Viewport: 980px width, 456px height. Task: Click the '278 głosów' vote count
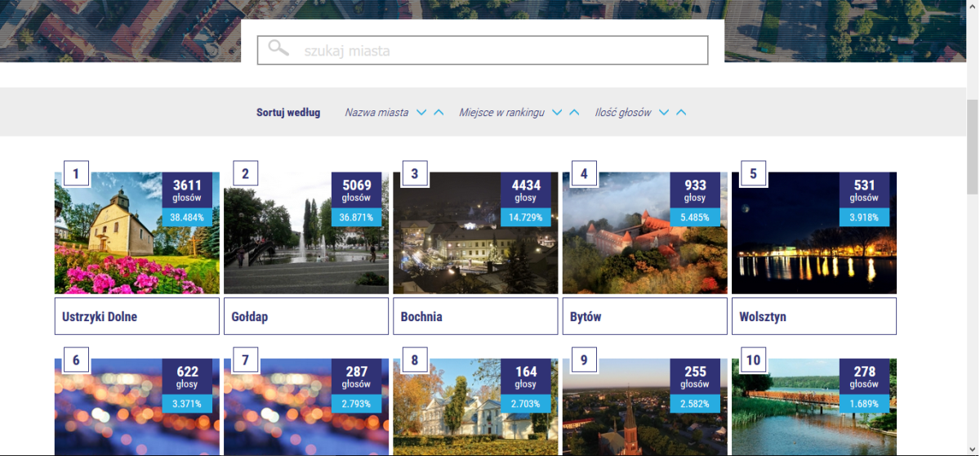[864, 377]
